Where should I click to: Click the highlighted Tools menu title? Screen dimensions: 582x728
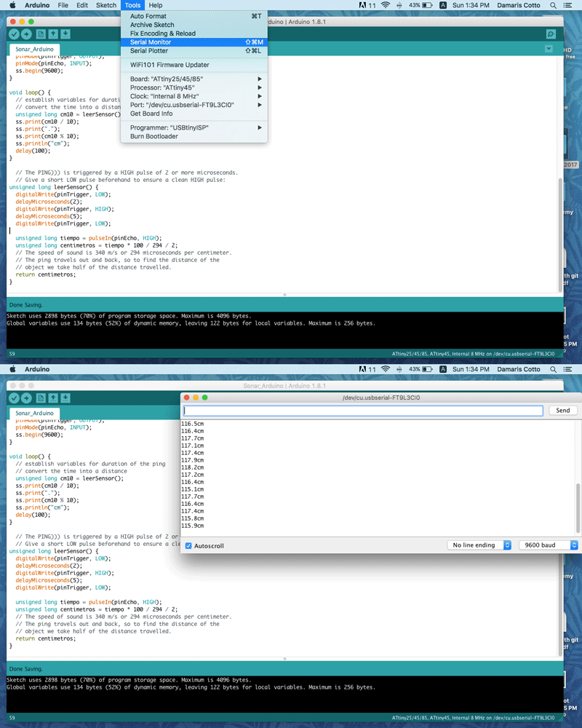132,5
